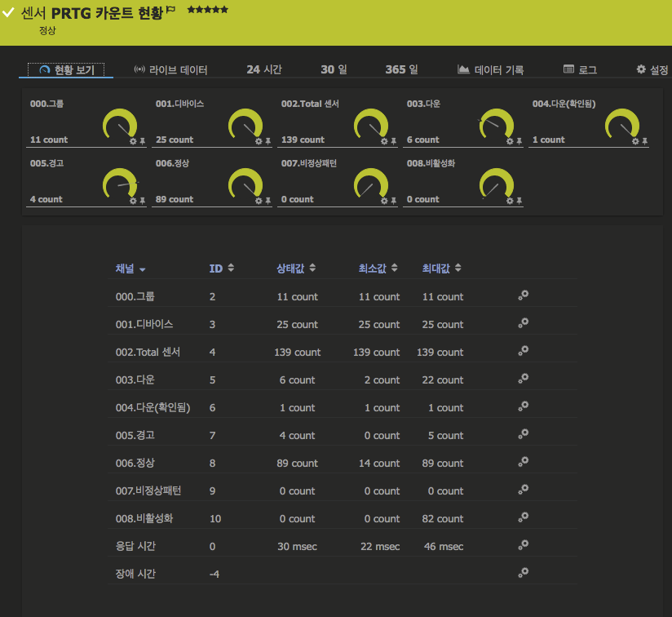The height and width of the screenshot is (617, 672).
Task: Open the 로그 tab
Action: pyautogui.click(x=580, y=70)
